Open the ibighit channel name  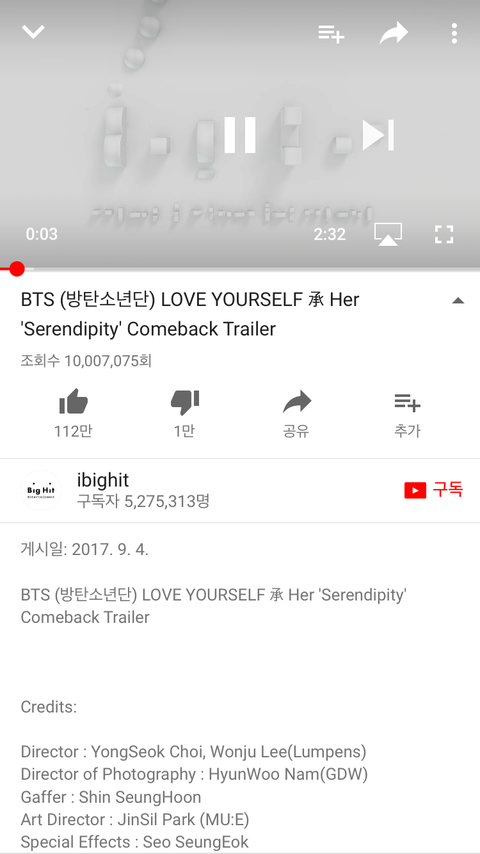point(103,480)
